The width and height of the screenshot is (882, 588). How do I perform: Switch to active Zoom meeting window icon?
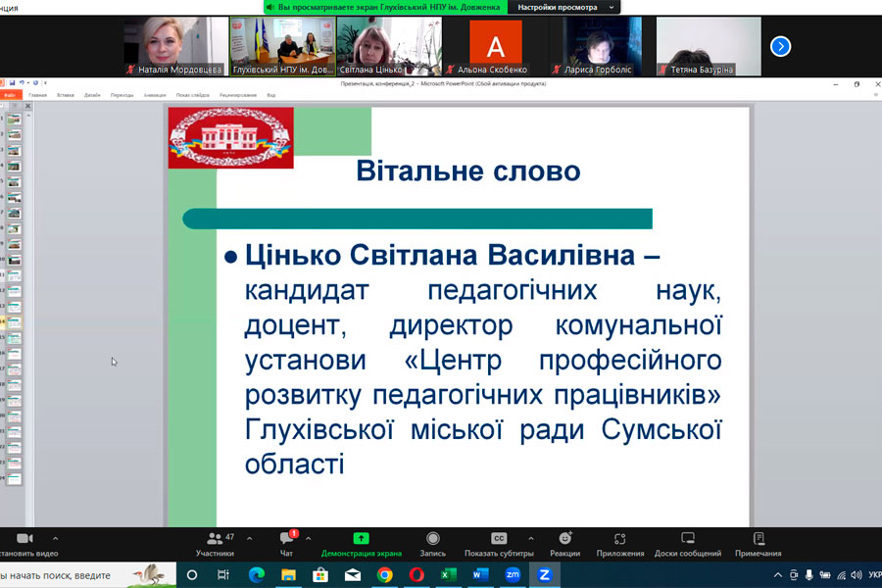pyautogui.click(x=545, y=575)
